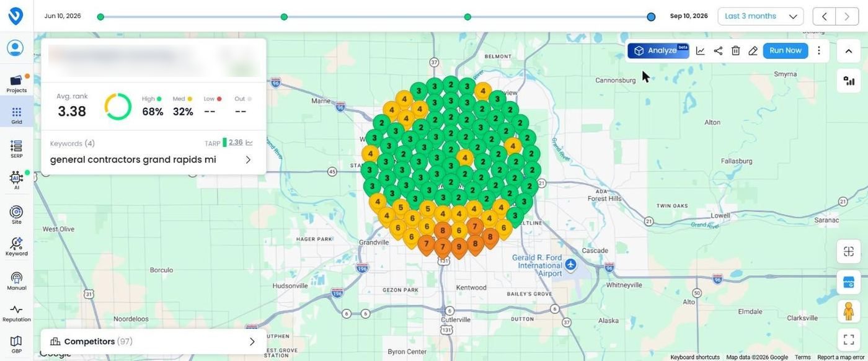Open Reputation in the sidebar
The width and height of the screenshot is (868, 361).
pos(17,313)
